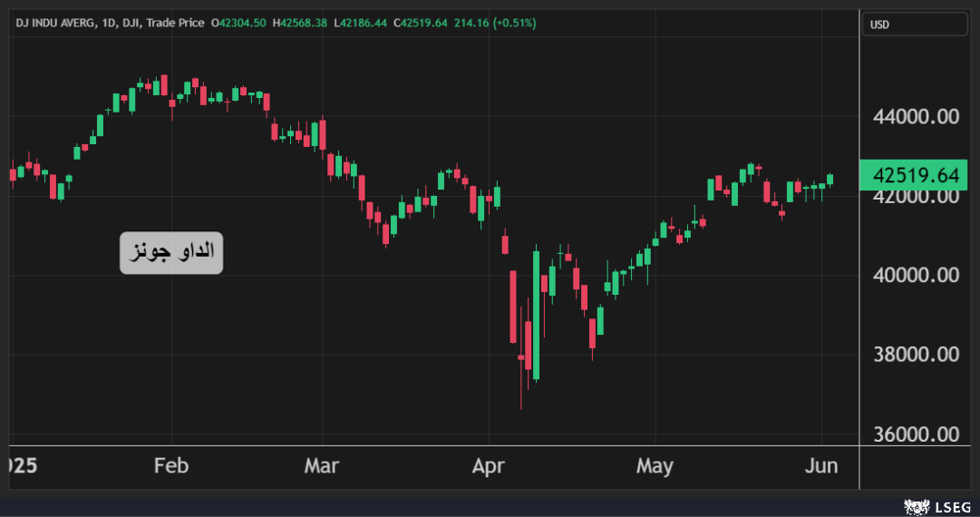This screenshot has height=517, width=980.
Task: Click the LSEG logo
Action: coord(937,506)
